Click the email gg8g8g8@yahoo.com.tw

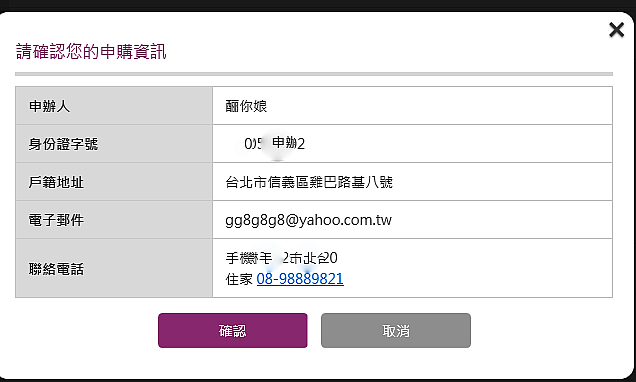(308, 220)
